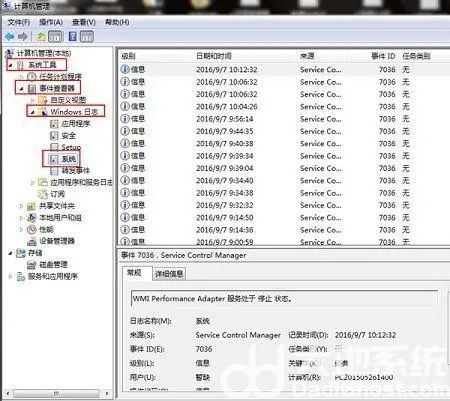Click the info icon of the 9:39:04 event
Image resolution: width=450 pixels, height=401 pixels.
[125, 168]
